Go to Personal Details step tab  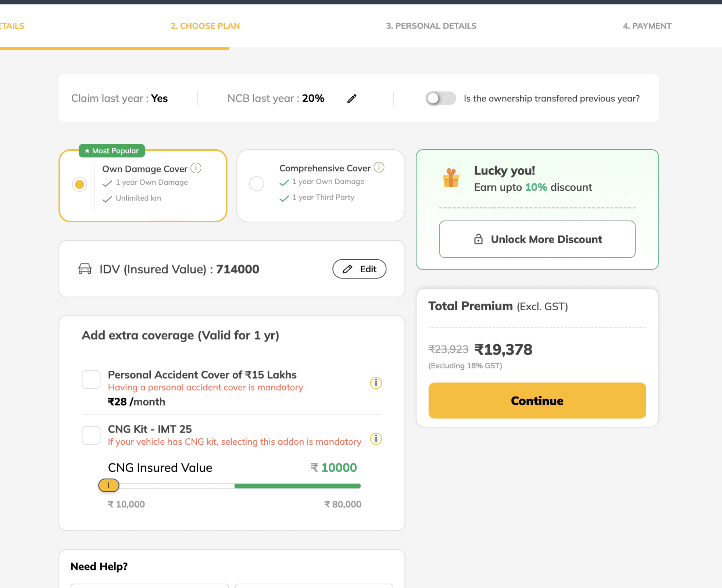[431, 26]
